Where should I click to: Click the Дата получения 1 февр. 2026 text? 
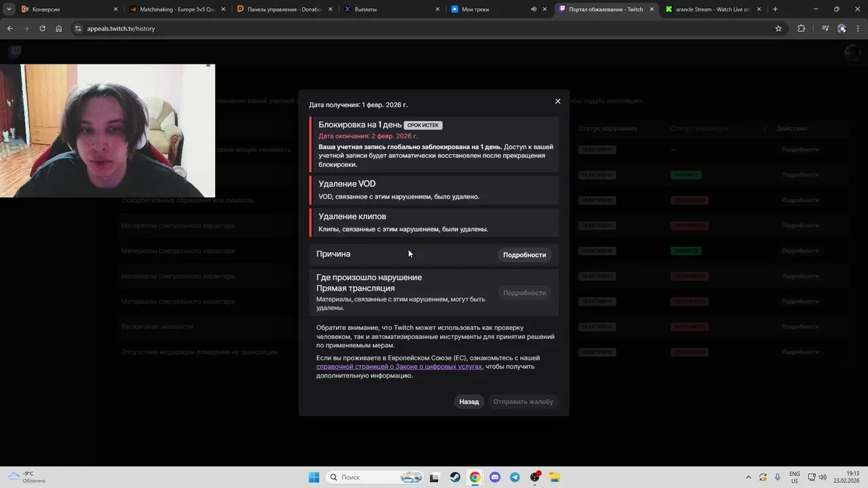pos(359,105)
